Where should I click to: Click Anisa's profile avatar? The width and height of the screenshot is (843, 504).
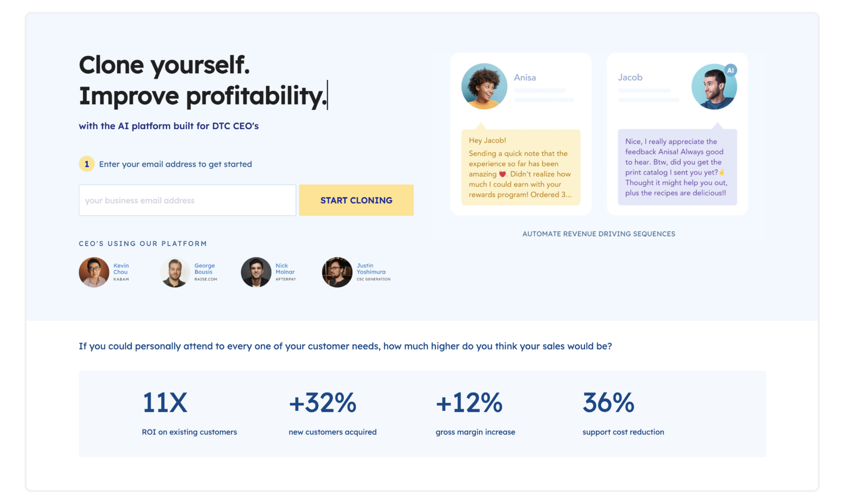click(484, 86)
